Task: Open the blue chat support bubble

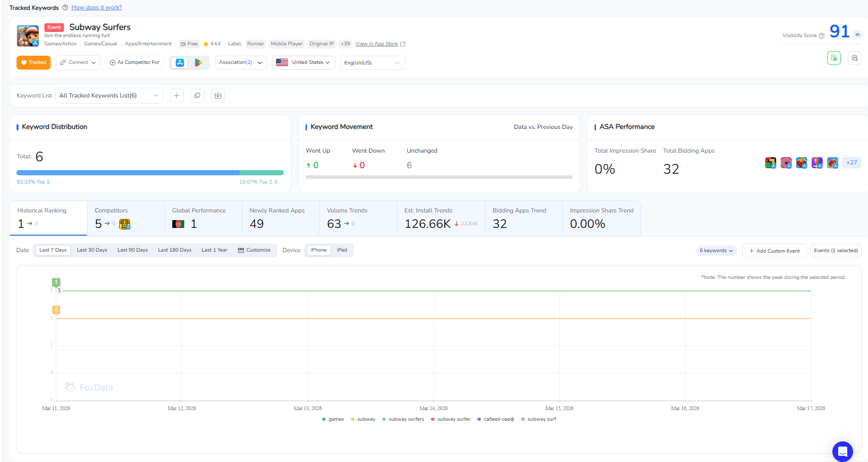Action: [842, 452]
